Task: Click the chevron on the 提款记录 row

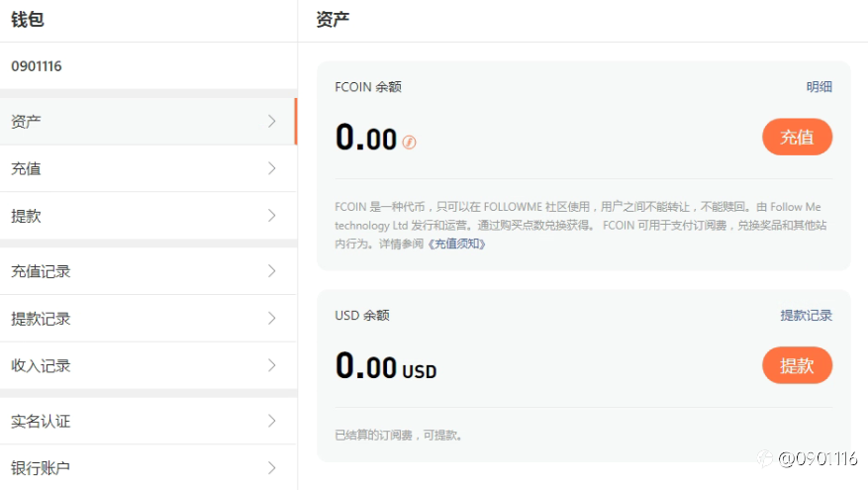Action: tap(272, 319)
